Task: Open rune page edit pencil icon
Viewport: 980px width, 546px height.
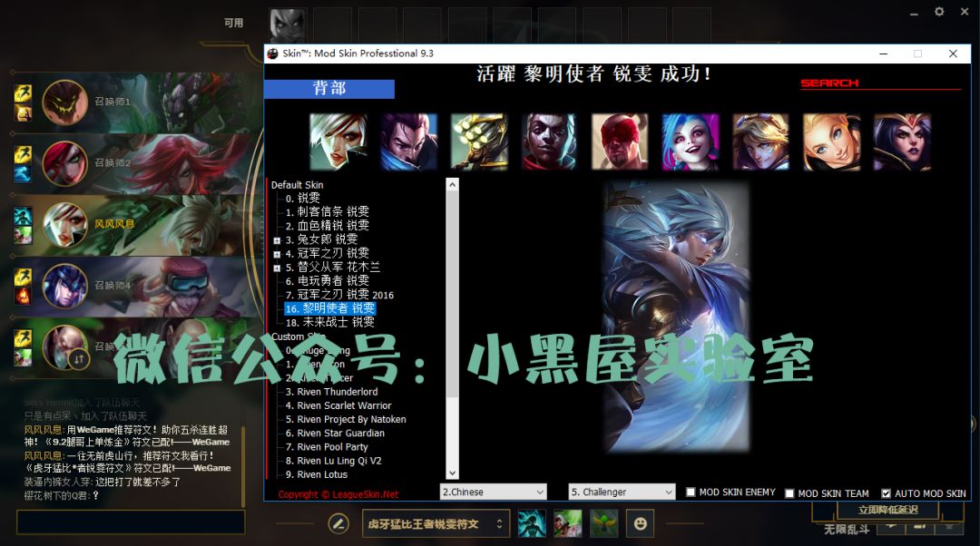Action: [x=338, y=523]
